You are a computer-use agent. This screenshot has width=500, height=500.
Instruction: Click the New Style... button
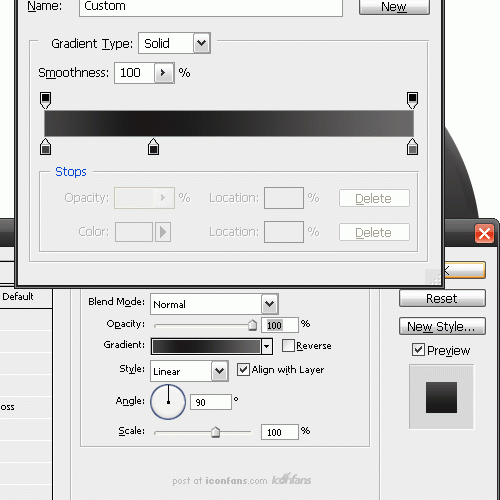tap(442, 326)
